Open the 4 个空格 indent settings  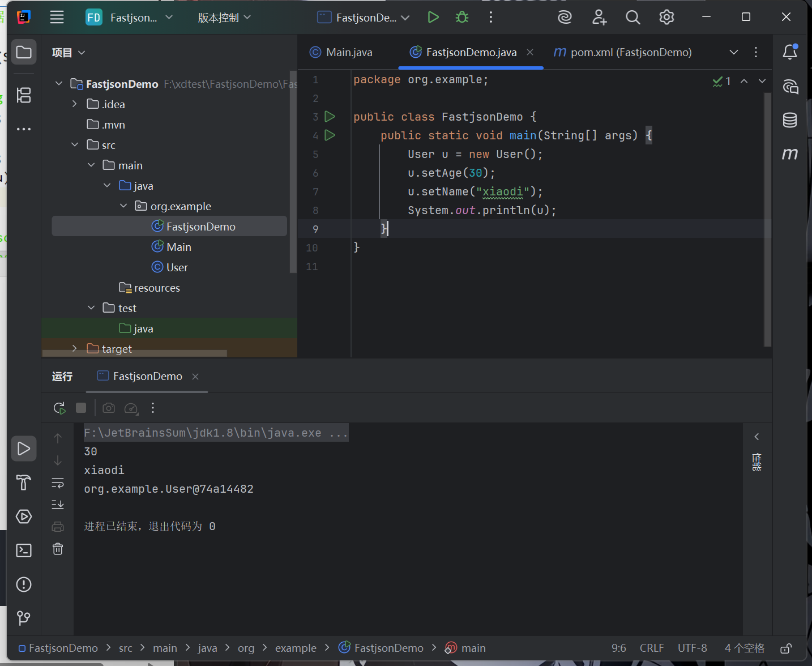tap(745, 648)
